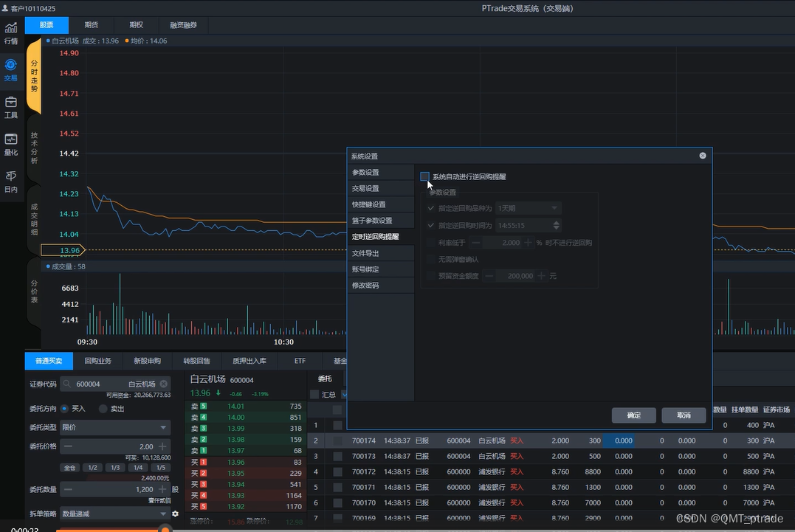Open the 量化 quant sidebar icon
Screen dimensions: 795x532
point(10,145)
